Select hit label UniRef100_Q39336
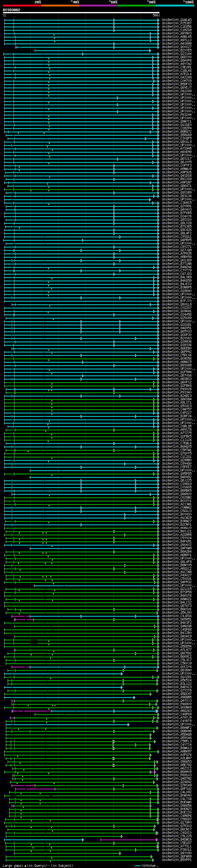The height and width of the screenshot is (868, 197). pos(177,345)
